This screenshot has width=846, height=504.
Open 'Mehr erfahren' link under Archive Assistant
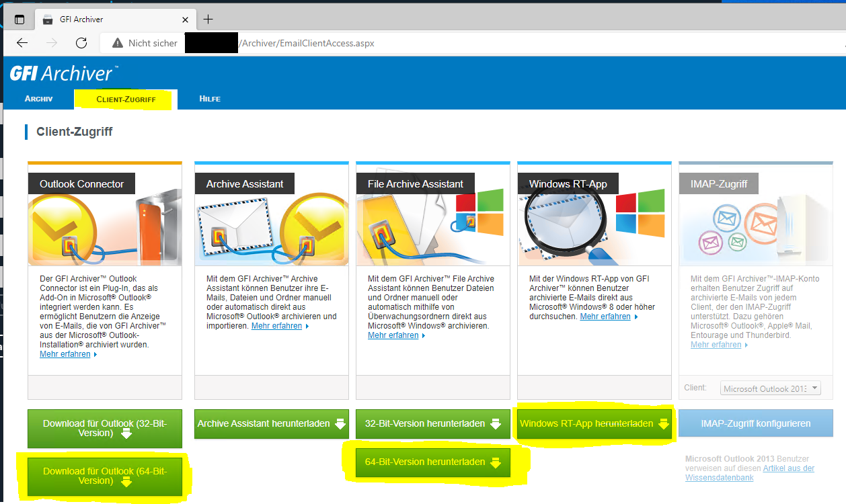pyautogui.click(x=277, y=326)
